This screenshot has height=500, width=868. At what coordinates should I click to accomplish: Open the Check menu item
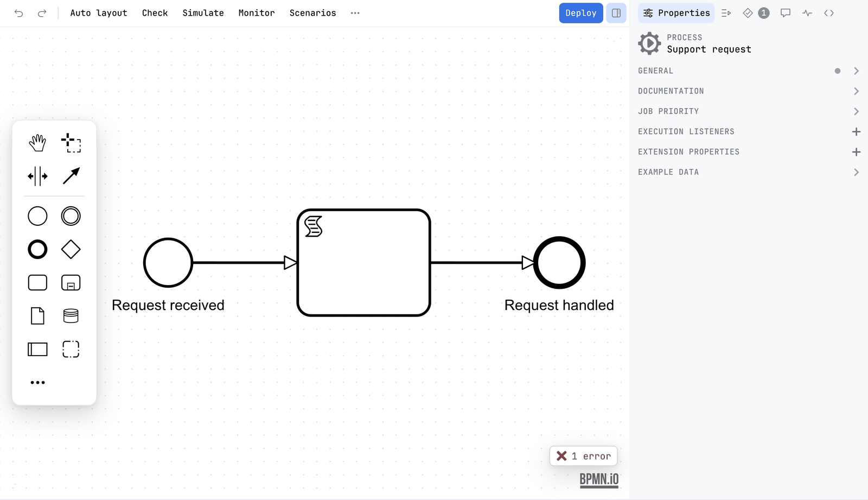pyautogui.click(x=155, y=13)
